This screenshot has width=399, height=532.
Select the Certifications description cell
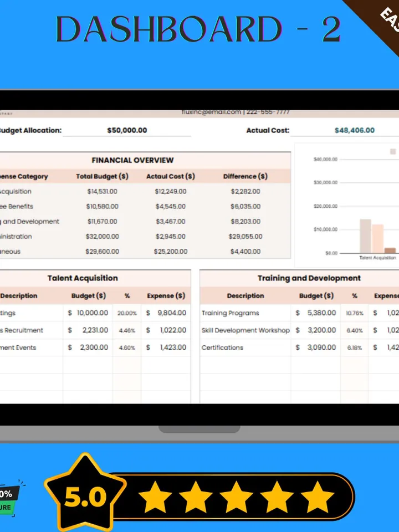pos(245,347)
